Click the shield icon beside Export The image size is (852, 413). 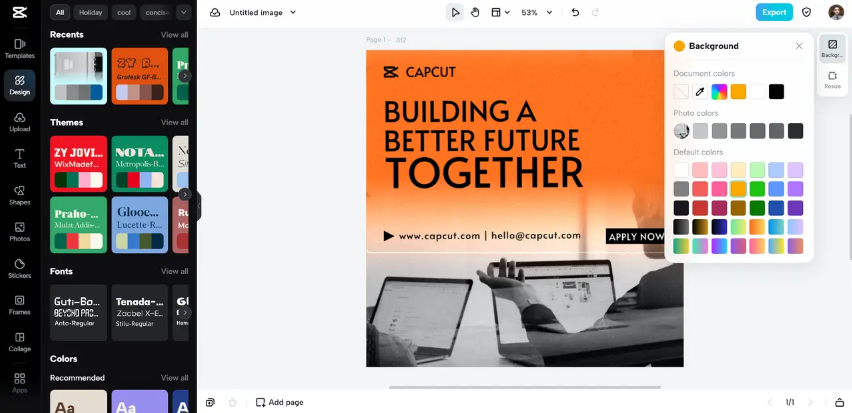point(806,12)
